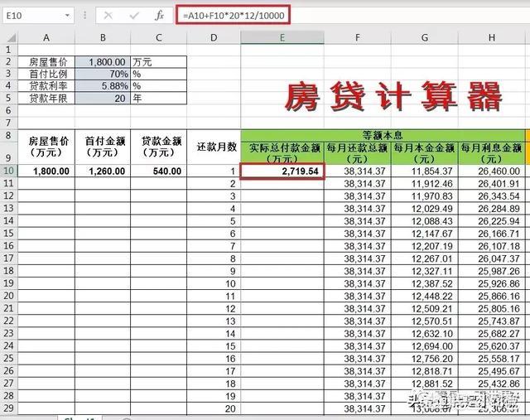Click the Insert Function fx icon
This screenshot has height=420, width=530.
coord(160,15)
